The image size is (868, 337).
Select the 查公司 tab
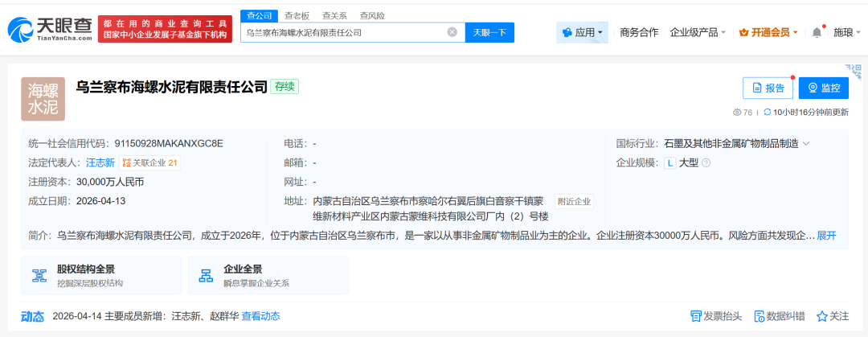click(259, 15)
